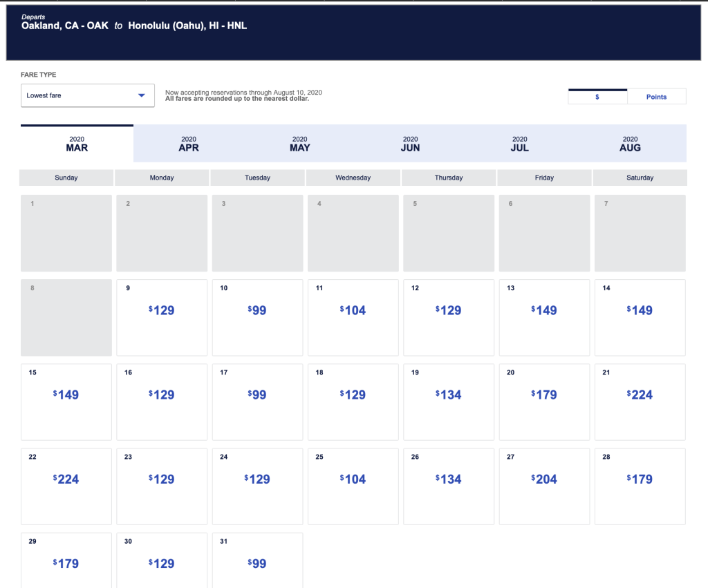This screenshot has width=708, height=588.
Task: Select the 2020 MAY month tab
Action: pos(299,144)
